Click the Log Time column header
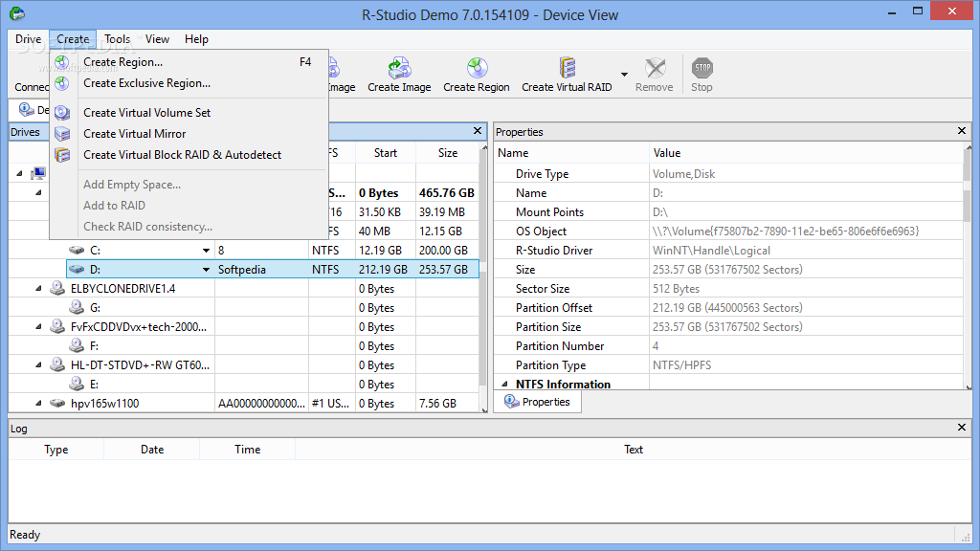 click(248, 450)
